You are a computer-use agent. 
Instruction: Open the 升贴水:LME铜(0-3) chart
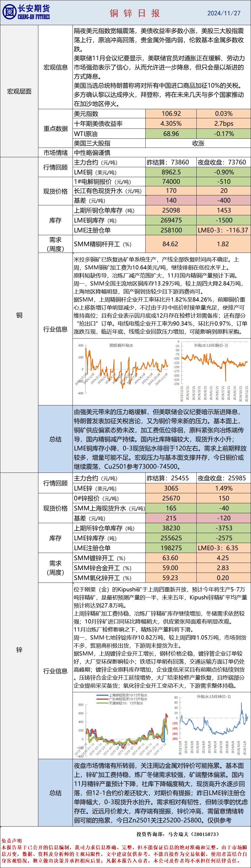(214, 371)
